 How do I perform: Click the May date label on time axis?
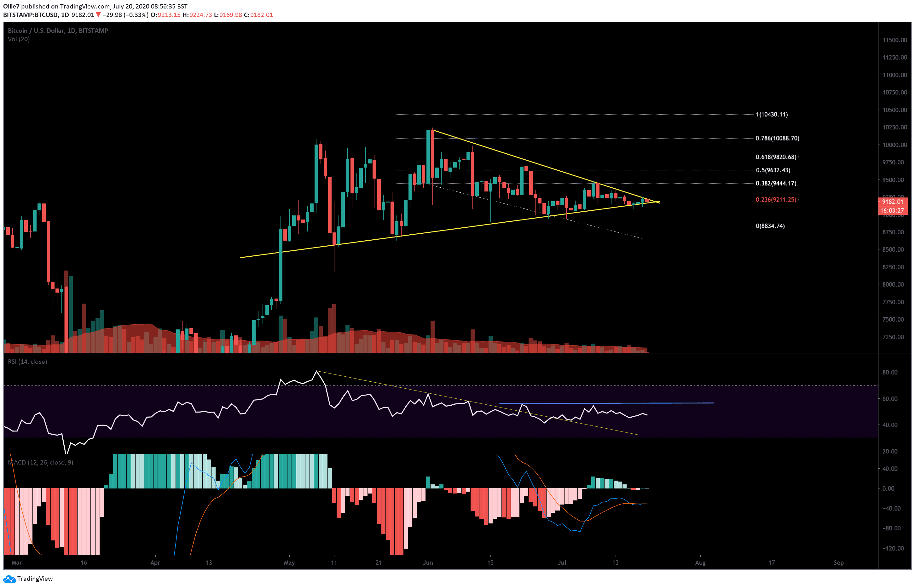(x=289, y=562)
